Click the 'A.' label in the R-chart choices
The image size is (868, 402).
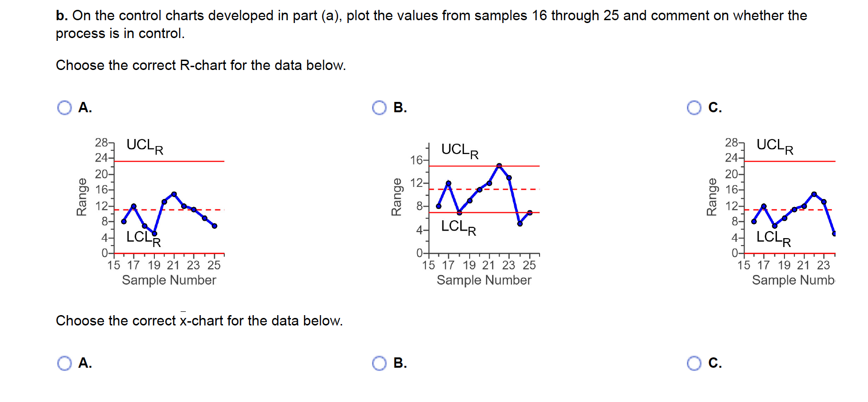pyautogui.click(x=85, y=108)
